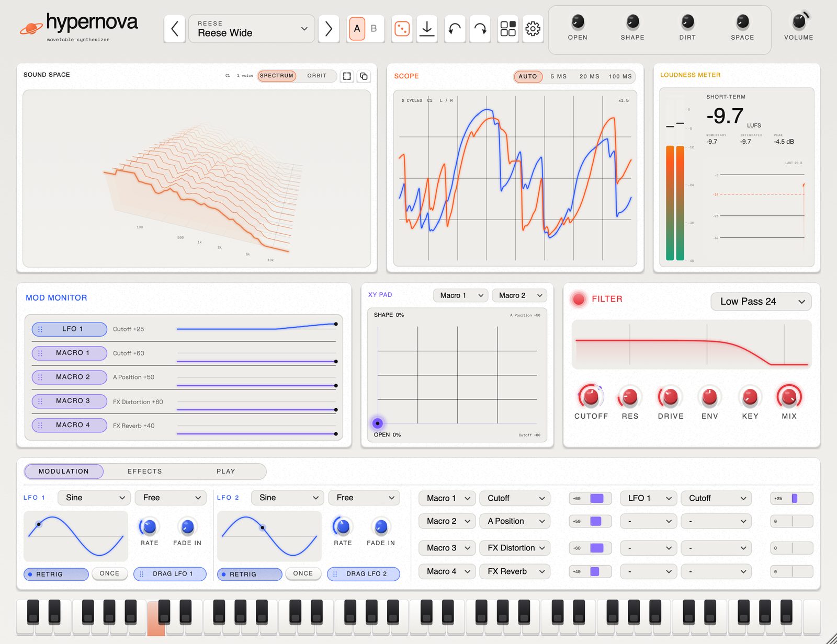
Task: Click the OPEN macro knob
Action: click(x=578, y=22)
